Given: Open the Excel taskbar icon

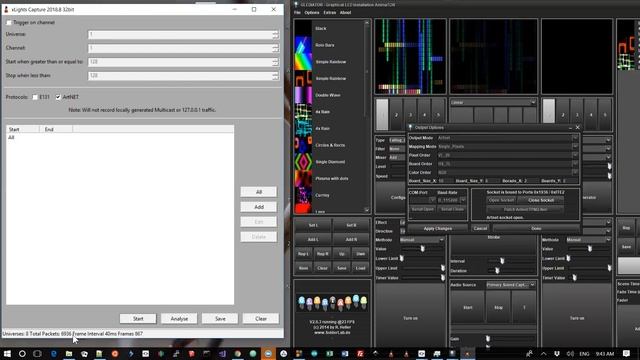Looking at the screenshot, I should pos(329,353).
